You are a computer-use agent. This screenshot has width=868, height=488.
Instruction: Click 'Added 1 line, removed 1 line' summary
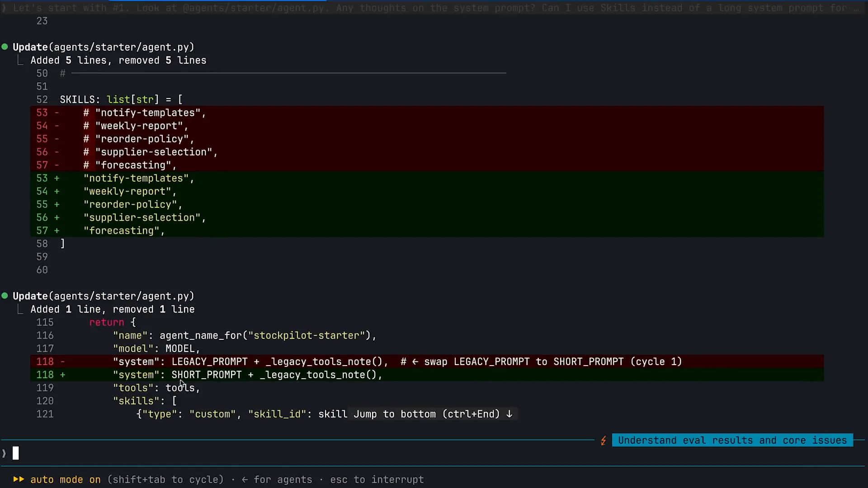coord(113,309)
